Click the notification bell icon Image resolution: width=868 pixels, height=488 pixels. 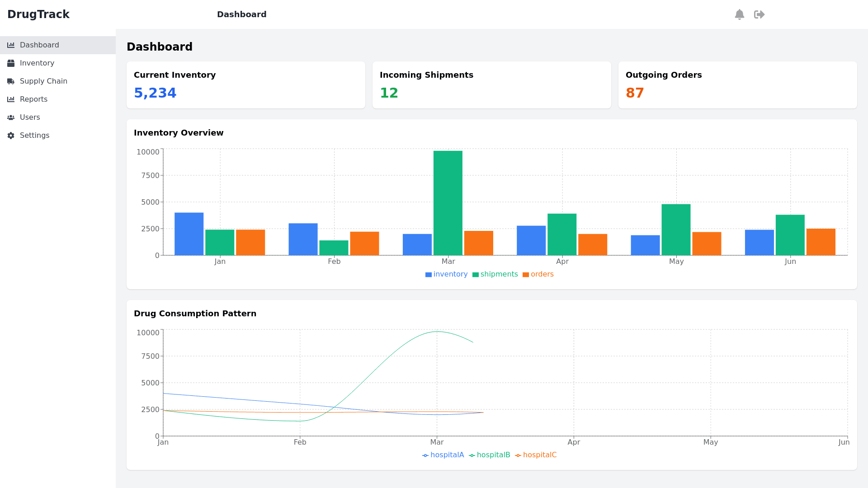point(740,14)
